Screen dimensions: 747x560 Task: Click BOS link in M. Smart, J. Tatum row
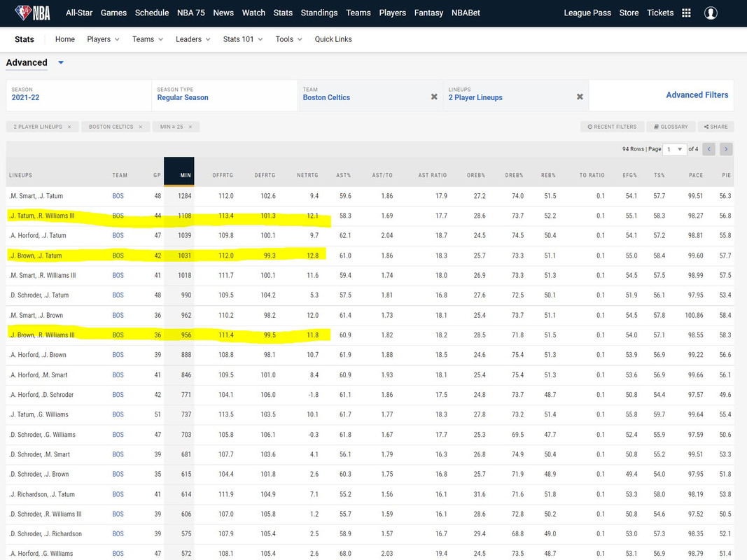coord(118,196)
